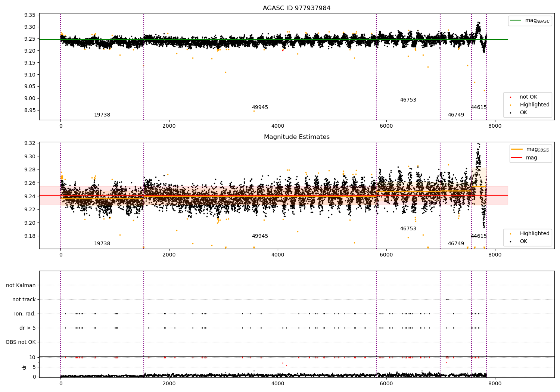Click the mag OBSID legend label
560x392 pixels.
pos(538,149)
